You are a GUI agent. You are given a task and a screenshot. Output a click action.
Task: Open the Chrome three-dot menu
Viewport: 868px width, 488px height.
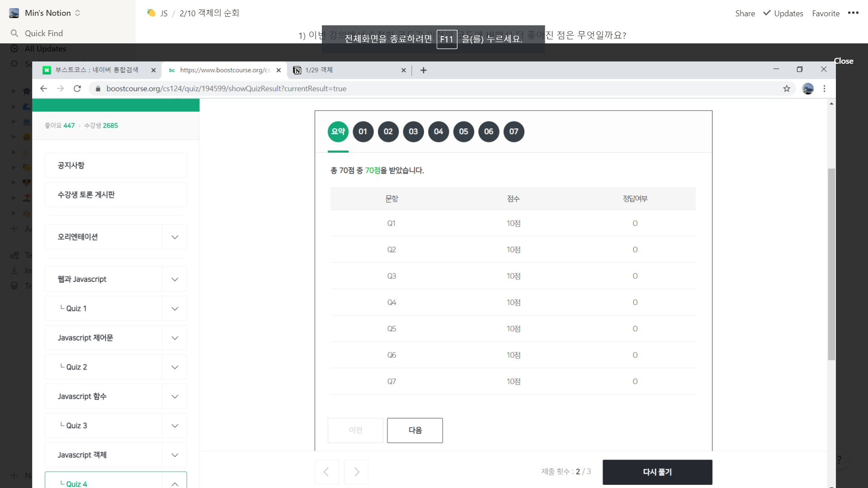824,89
